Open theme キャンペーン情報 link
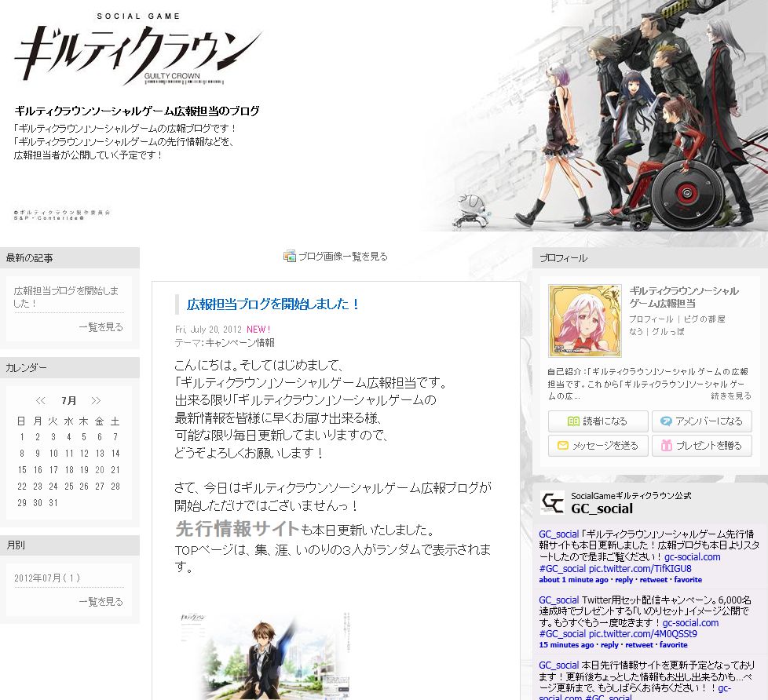Image resolution: width=768 pixels, height=700 pixels. pyautogui.click(x=240, y=343)
